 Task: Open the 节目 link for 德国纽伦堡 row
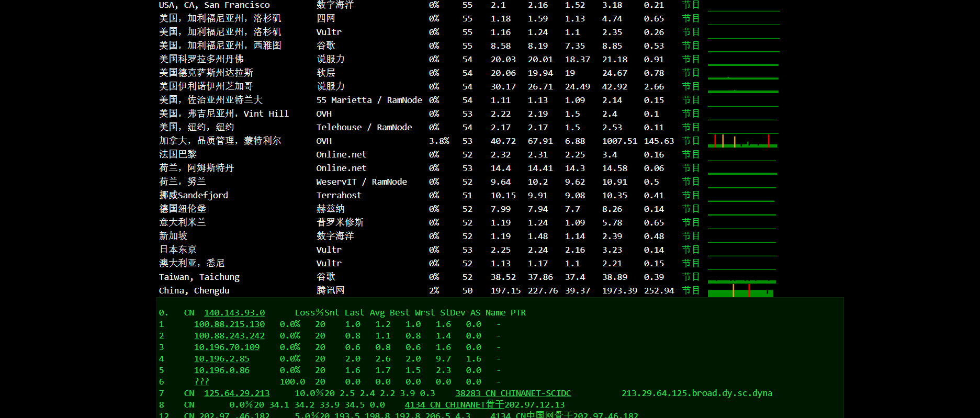[691, 209]
